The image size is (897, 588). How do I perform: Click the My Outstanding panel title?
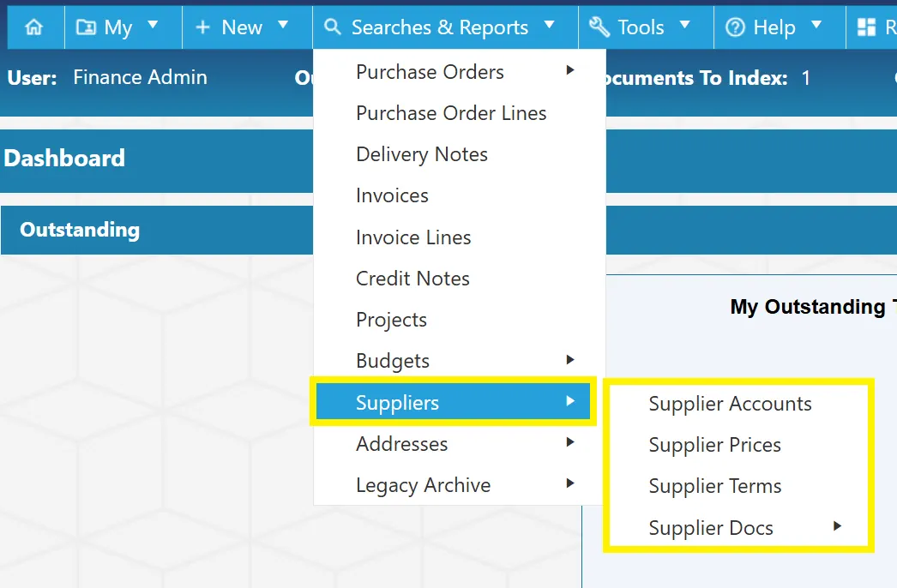[814, 307]
